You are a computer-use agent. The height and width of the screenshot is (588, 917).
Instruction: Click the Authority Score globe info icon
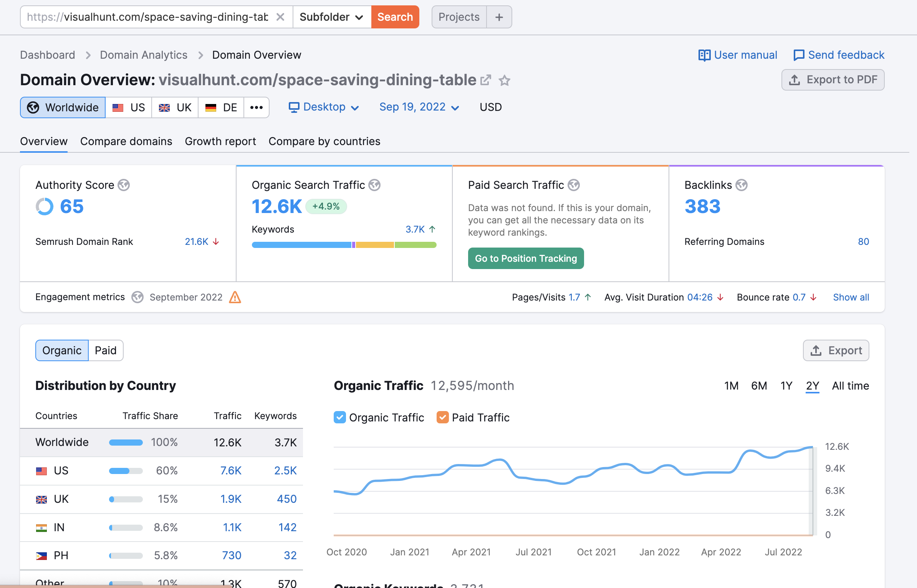click(124, 185)
